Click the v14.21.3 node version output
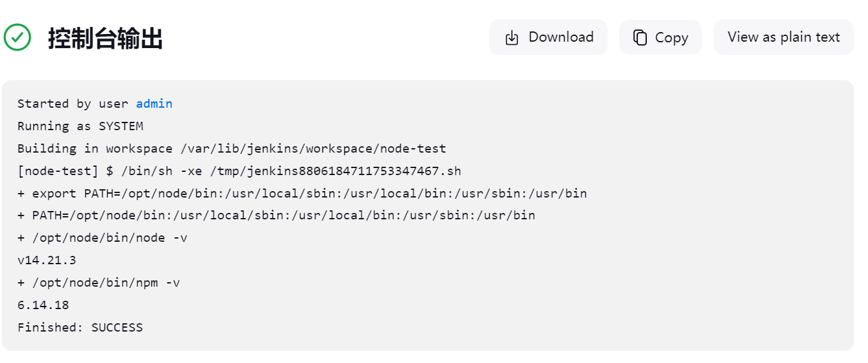The width and height of the screenshot is (868, 363). point(47,260)
